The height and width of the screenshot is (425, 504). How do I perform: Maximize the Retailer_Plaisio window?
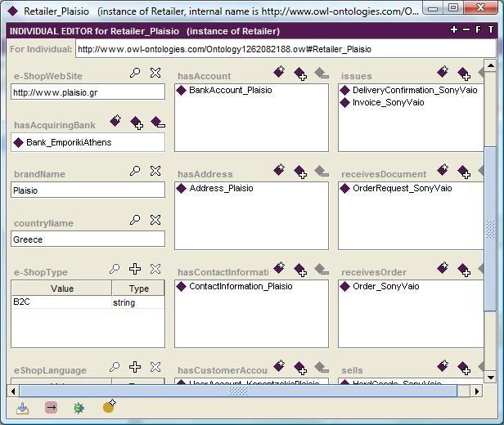pyautogui.click(x=453, y=7)
